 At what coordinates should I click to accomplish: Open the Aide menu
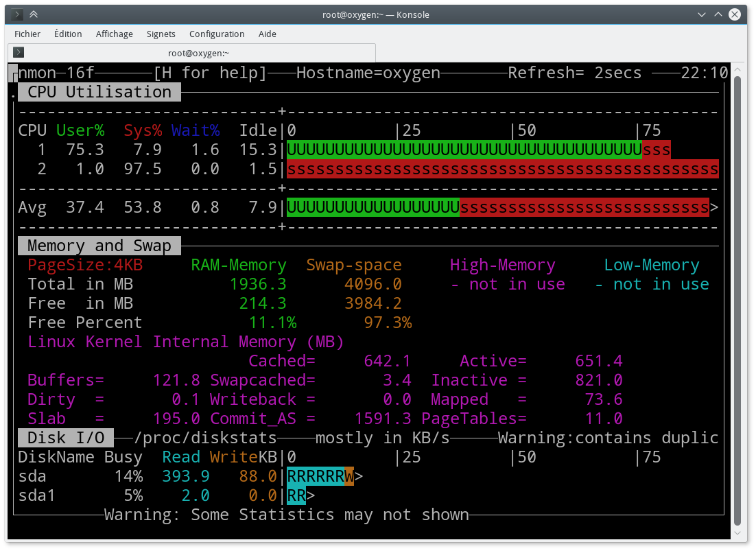pos(267,34)
